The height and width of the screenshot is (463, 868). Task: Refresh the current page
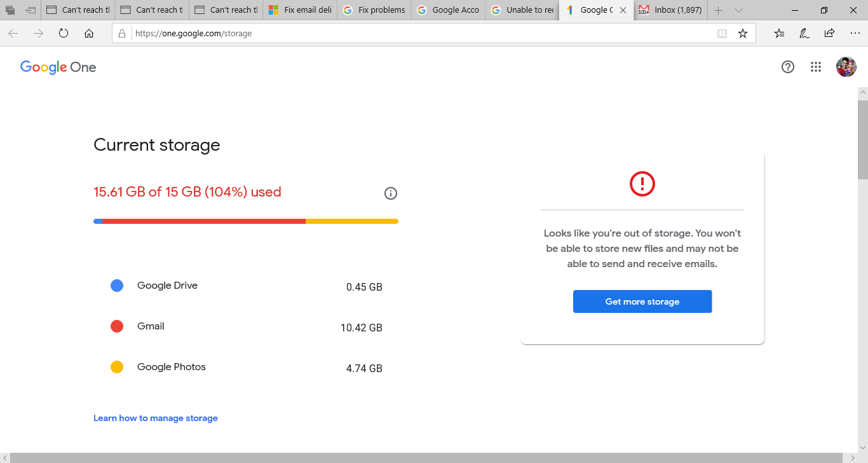pos(64,34)
